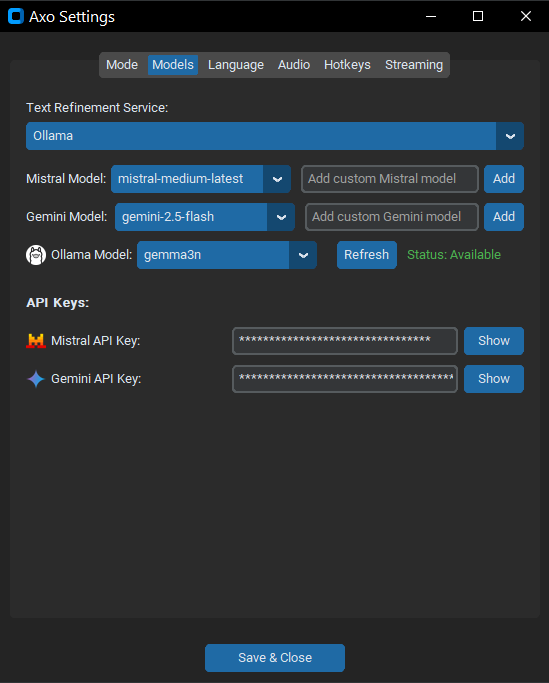Click the Gemini API Key input field
The width and height of the screenshot is (549, 683).
[x=345, y=379]
